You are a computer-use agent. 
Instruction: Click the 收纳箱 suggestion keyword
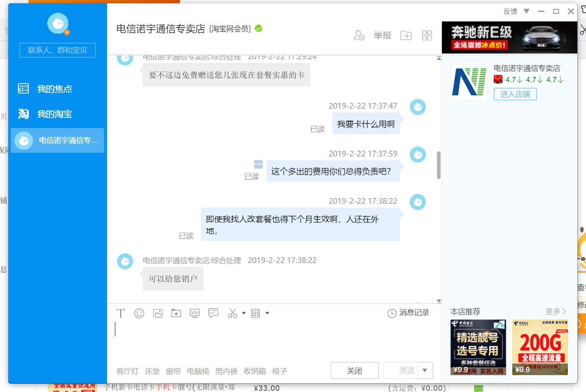255,371
